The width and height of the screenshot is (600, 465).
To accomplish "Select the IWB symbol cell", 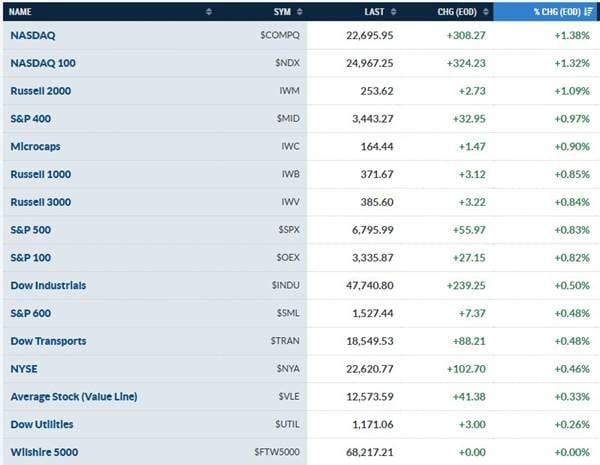I will tap(290, 174).
